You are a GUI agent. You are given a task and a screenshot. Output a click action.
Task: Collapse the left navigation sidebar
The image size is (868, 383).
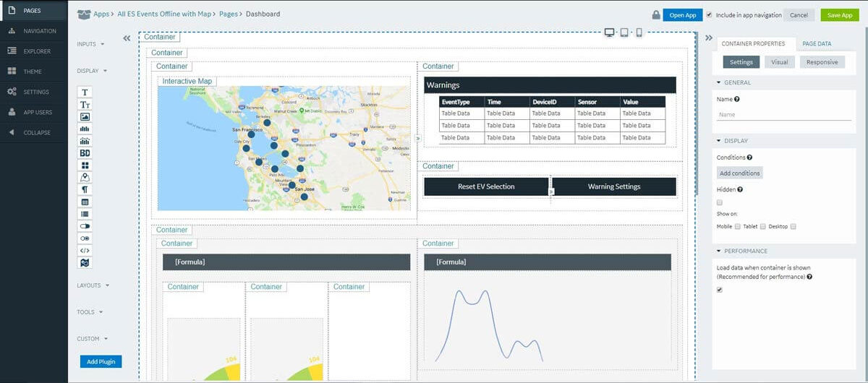point(34,132)
